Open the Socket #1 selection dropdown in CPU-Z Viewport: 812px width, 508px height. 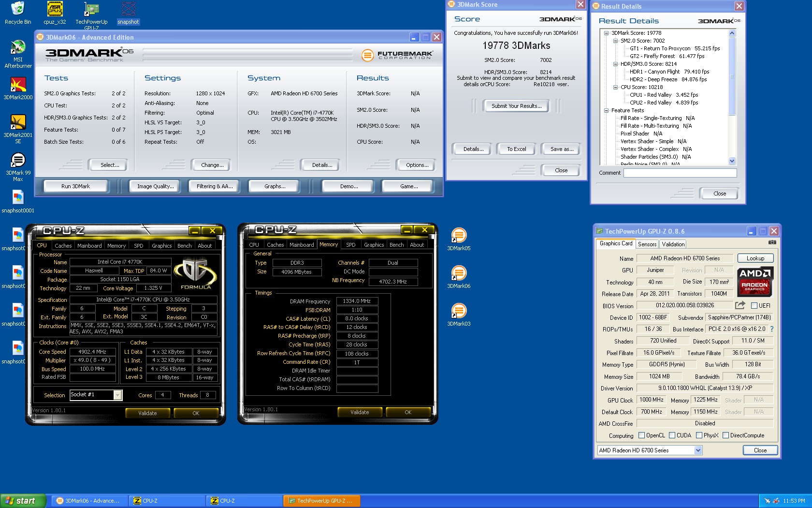pyautogui.click(x=117, y=395)
